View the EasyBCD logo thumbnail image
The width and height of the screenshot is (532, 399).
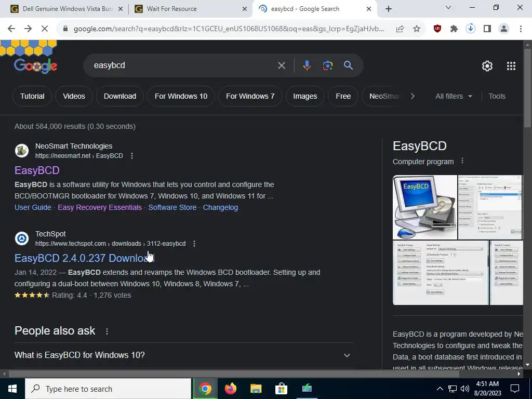(x=425, y=207)
